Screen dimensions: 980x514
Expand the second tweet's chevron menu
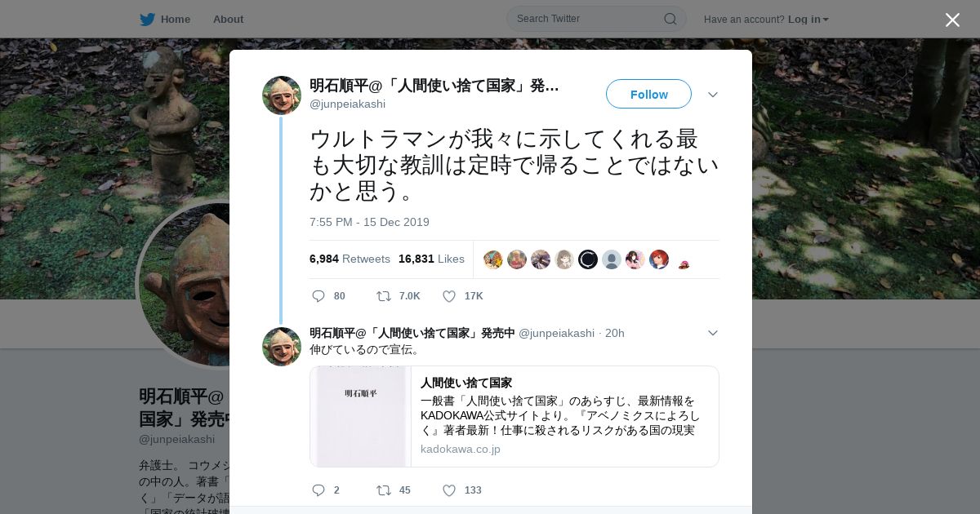[x=713, y=333]
